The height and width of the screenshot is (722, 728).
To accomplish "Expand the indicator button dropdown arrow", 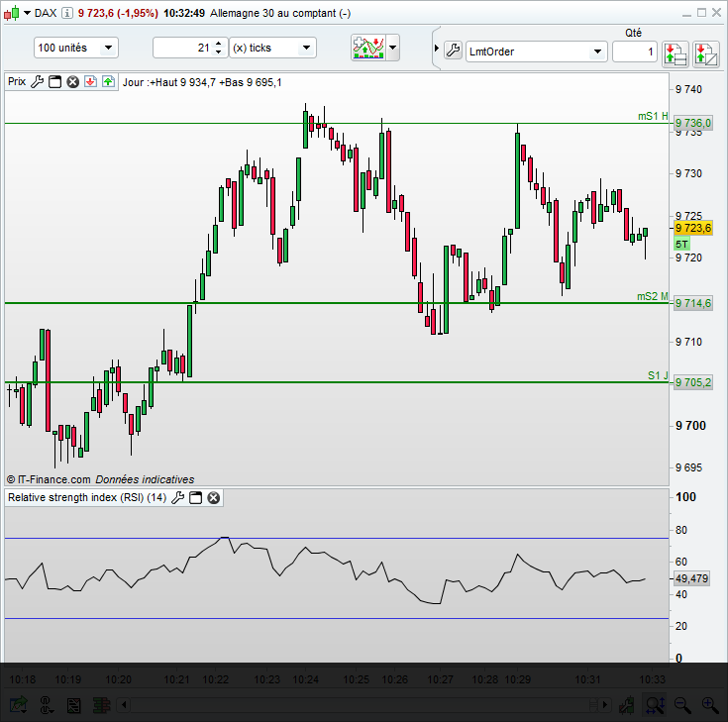I will tap(393, 48).
